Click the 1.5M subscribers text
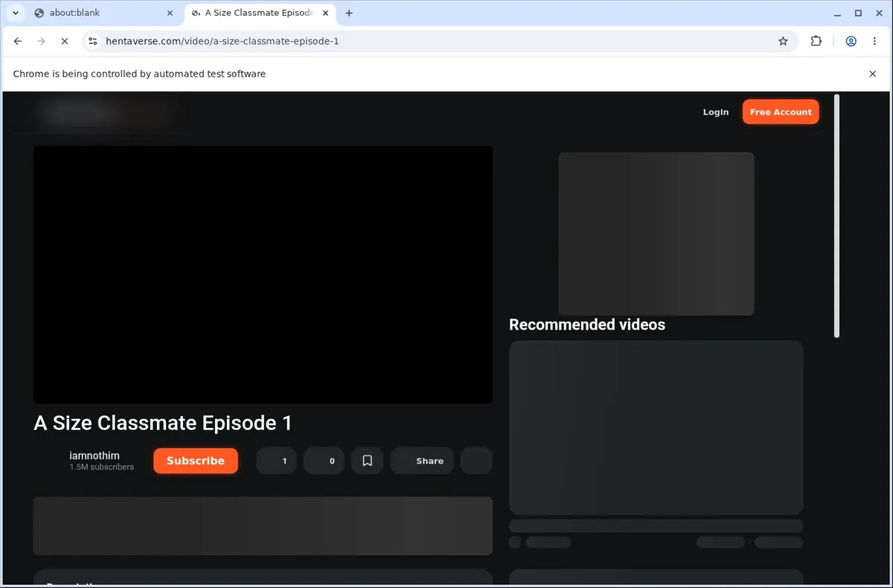 click(102, 467)
